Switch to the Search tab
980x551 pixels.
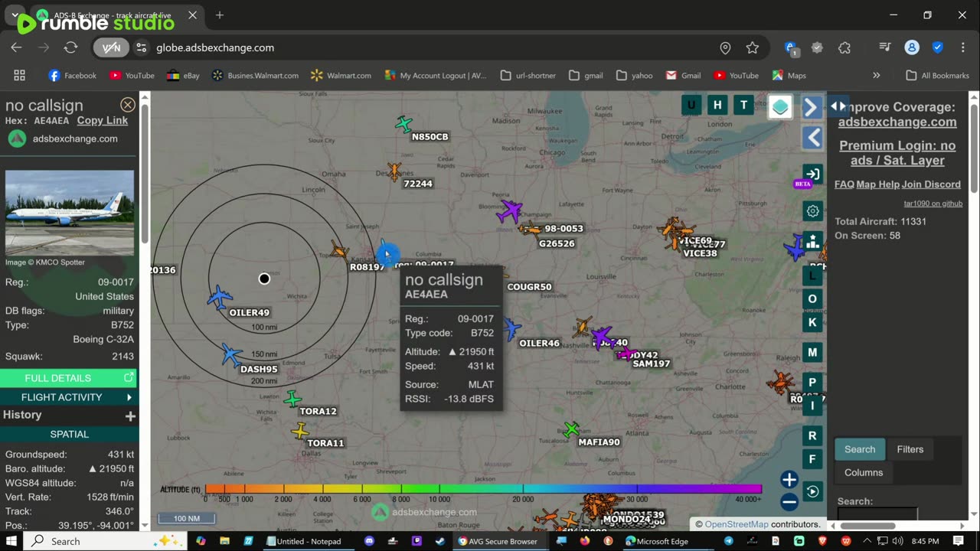click(x=860, y=449)
